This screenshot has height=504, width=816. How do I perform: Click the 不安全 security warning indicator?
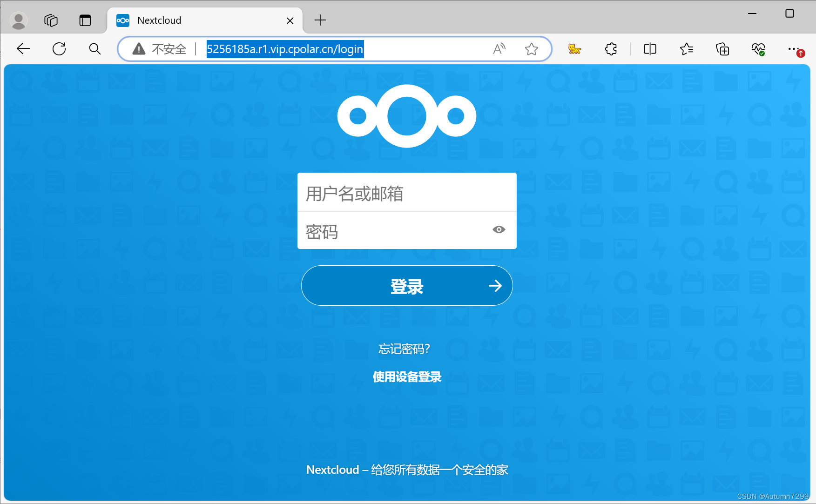(x=159, y=49)
